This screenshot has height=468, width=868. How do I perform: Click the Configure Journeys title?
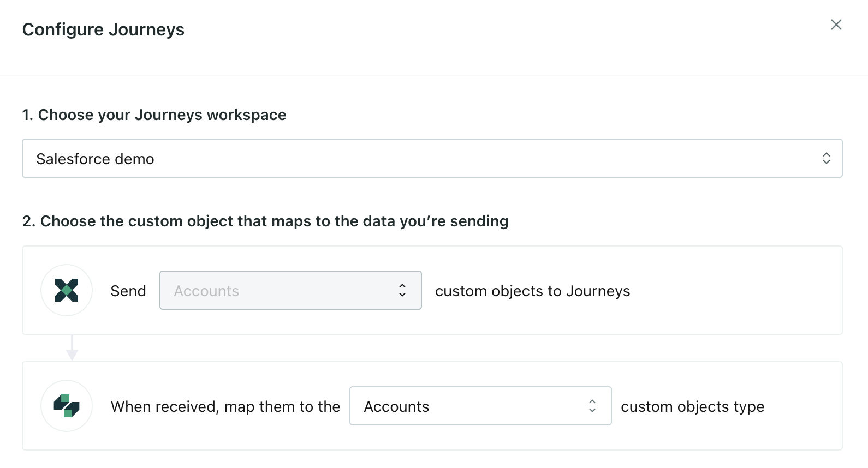coord(103,29)
